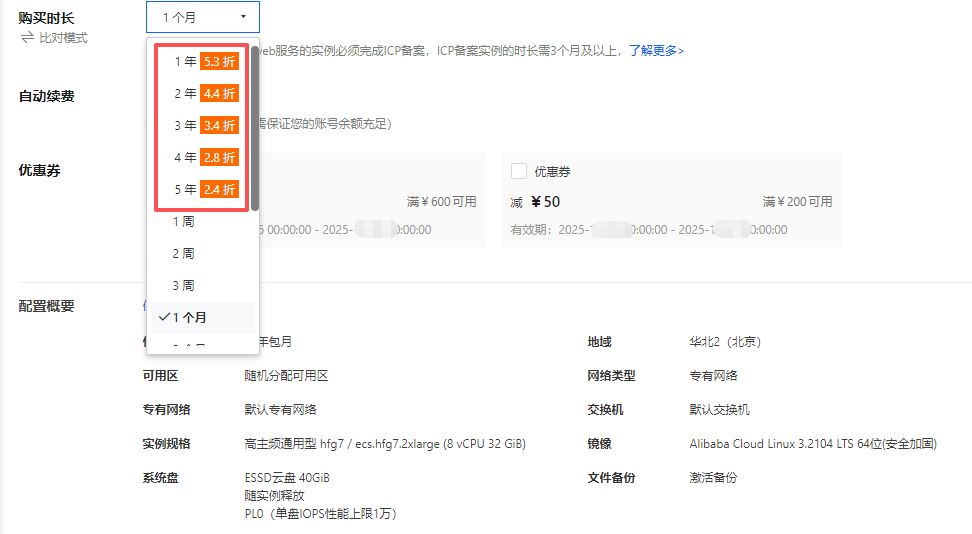
Task: Pick the 3 年 duration option
Action: point(184,126)
